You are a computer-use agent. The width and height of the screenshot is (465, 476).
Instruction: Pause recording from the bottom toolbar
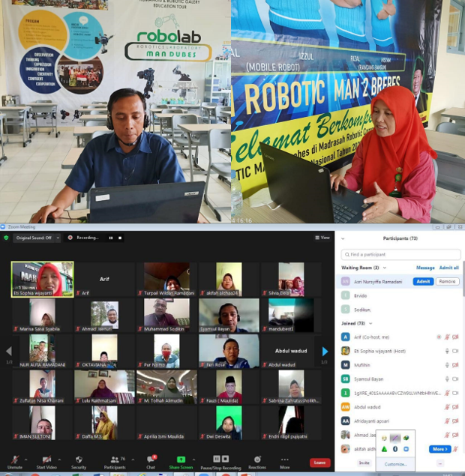(x=217, y=459)
